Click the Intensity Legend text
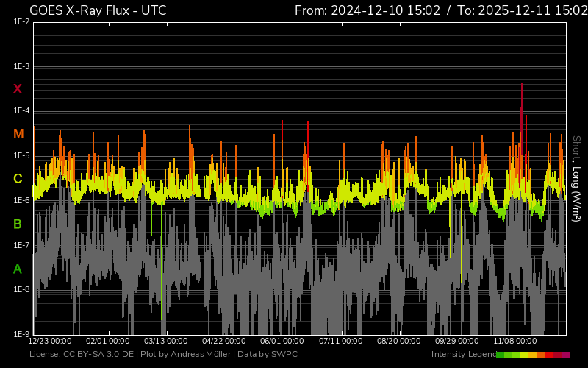Image resolution: width=588 pixels, height=368 pixels. point(463,355)
